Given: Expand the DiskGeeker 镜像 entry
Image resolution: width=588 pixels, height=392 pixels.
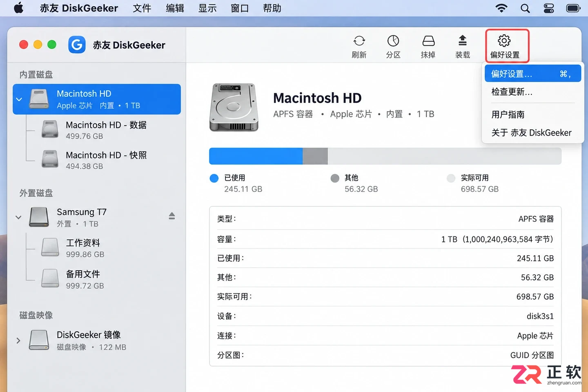Looking at the screenshot, I should pos(18,341).
